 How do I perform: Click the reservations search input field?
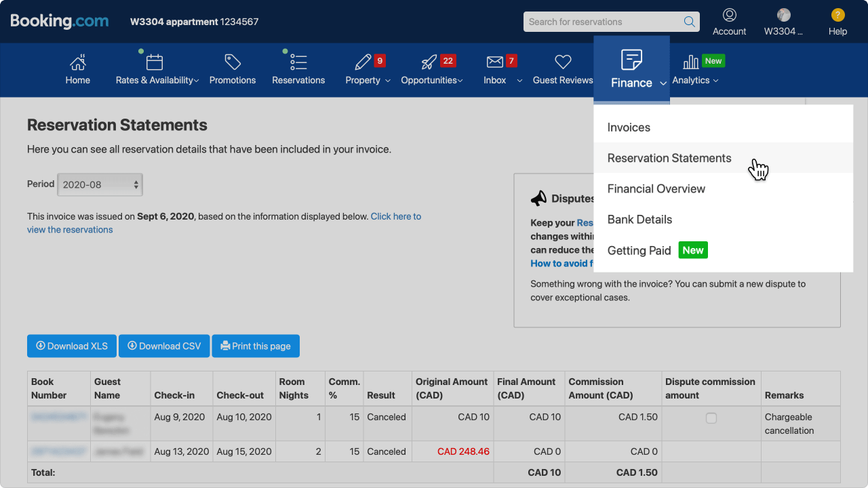pos(604,22)
